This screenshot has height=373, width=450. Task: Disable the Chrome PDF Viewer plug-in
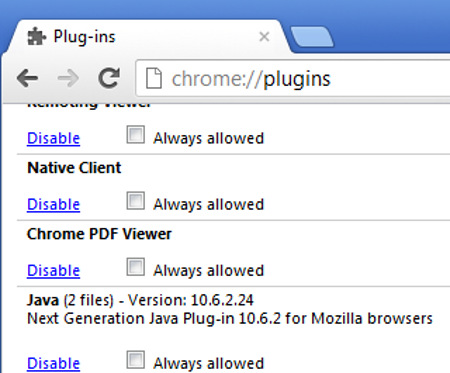53,270
